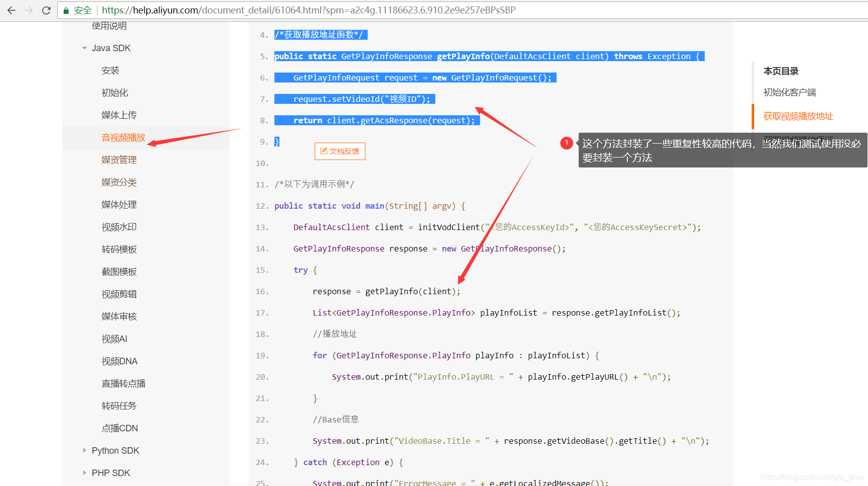Click the 'try {' code line
Viewport: 868px width, 486px height.
[305, 270]
